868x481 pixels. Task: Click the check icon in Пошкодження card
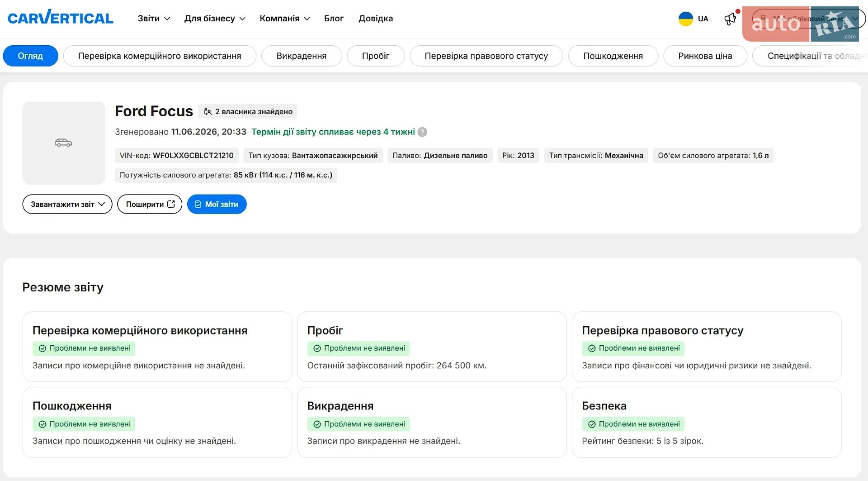tap(42, 424)
